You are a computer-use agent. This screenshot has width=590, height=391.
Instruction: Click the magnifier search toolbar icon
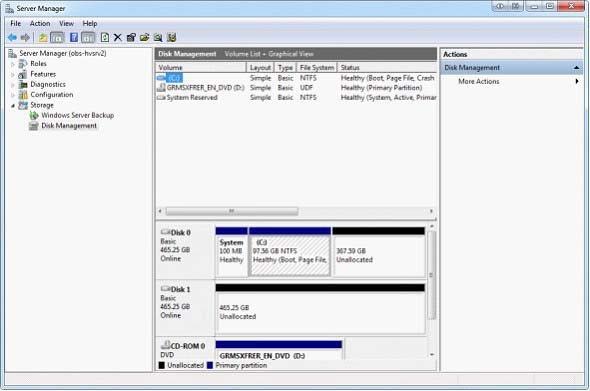pos(158,38)
